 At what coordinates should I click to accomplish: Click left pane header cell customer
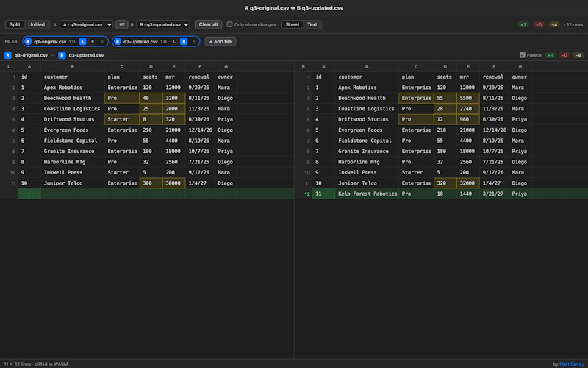73,77
